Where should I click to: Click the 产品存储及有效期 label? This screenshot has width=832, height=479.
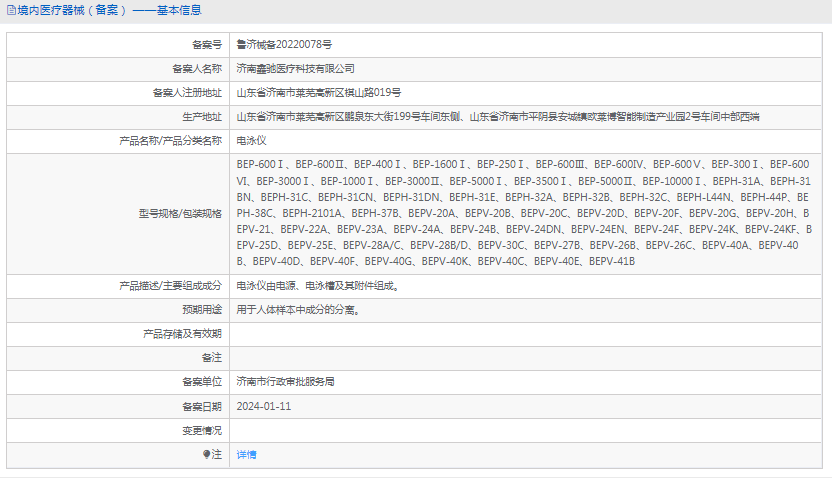coord(183,334)
